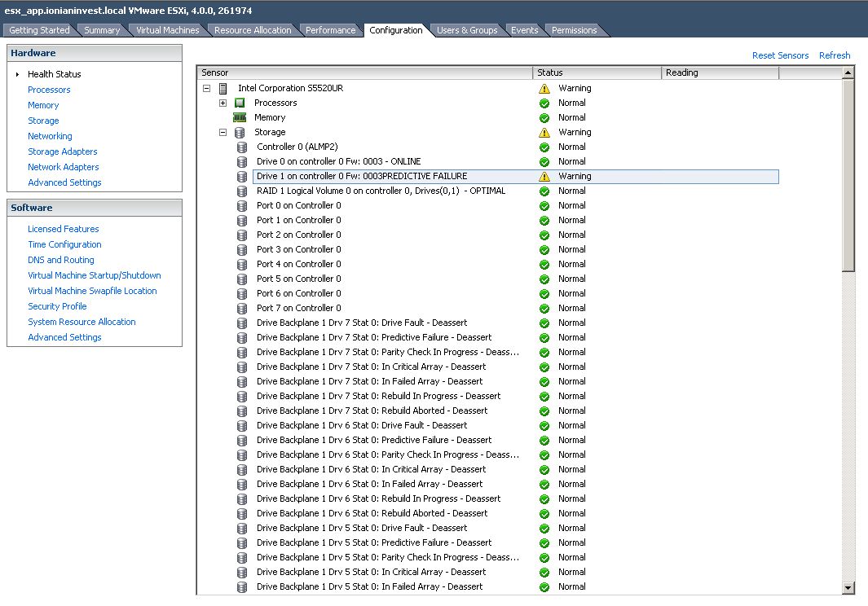Click the green check icon on Memory row
The width and height of the screenshot is (868, 606).
pos(544,118)
